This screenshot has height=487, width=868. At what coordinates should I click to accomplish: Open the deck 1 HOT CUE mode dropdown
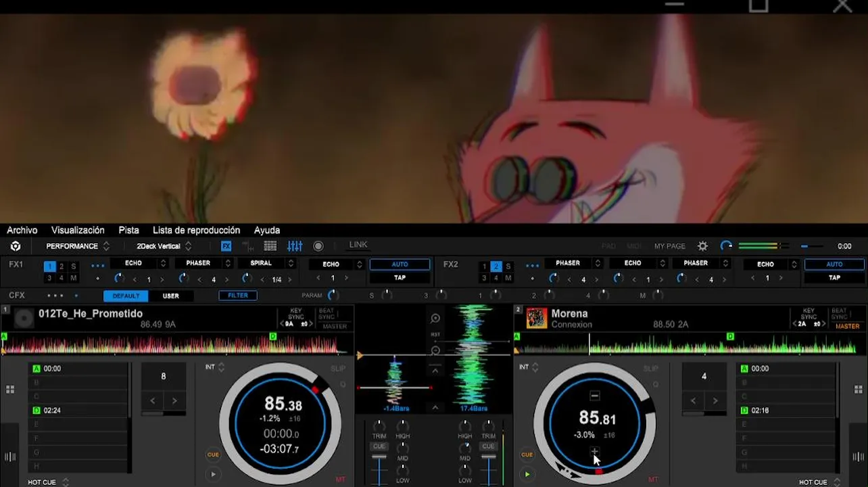coord(47,482)
